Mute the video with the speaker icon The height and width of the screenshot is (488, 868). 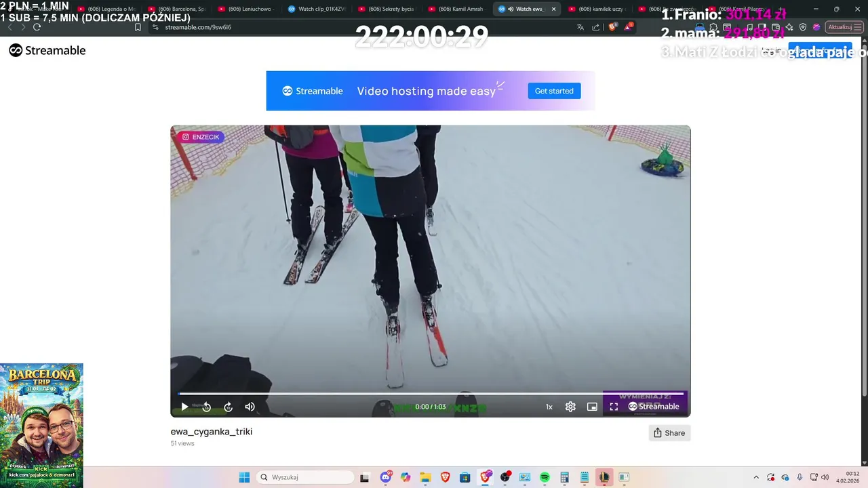[250, 407]
